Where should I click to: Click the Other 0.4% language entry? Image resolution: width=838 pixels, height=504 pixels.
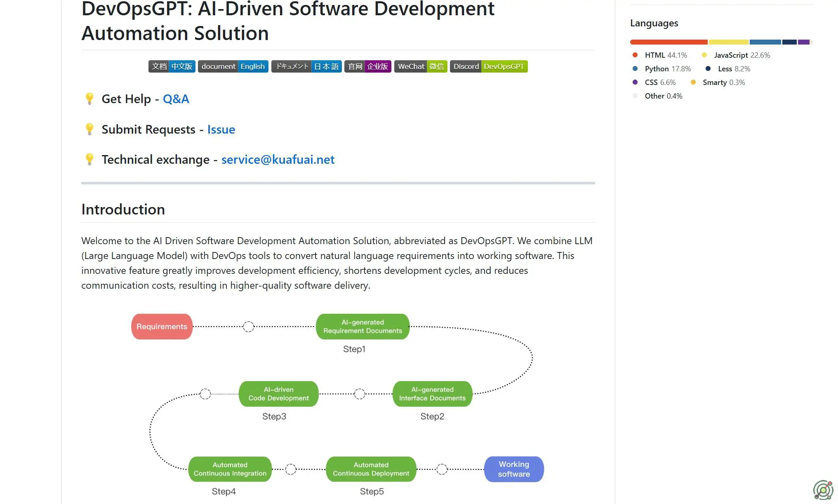point(657,96)
